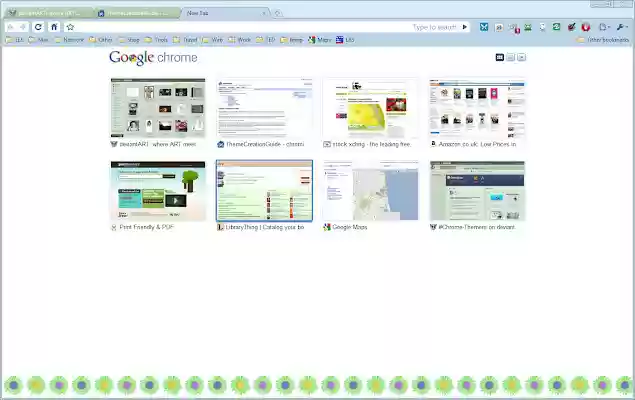This screenshot has height=400, width=635.
Task: Open the Maps bookmark
Action: pyautogui.click(x=320, y=40)
